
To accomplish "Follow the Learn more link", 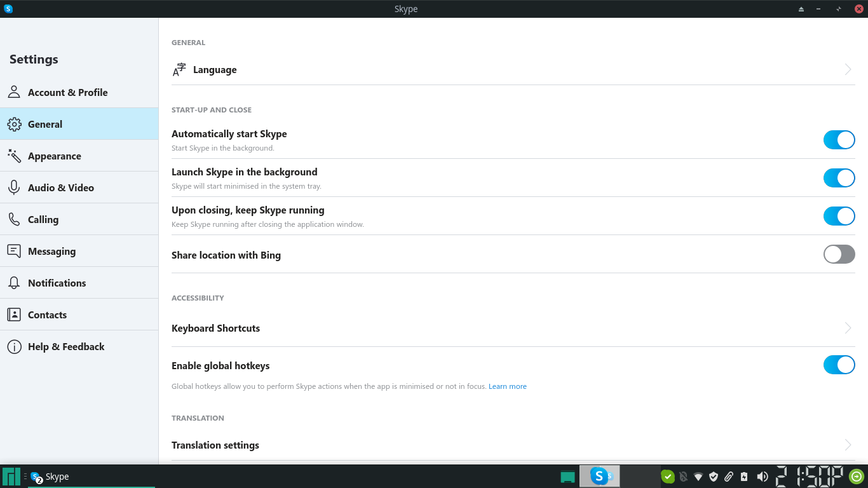I will (507, 386).
